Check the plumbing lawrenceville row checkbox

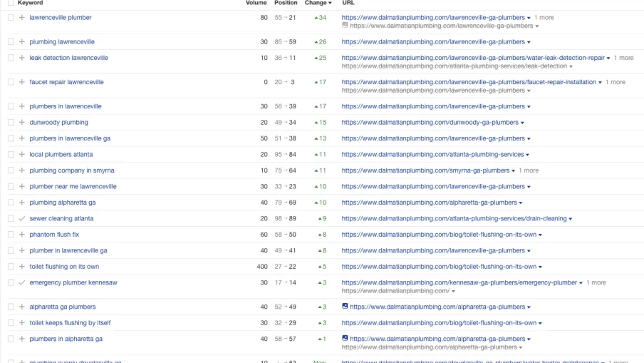11,42
